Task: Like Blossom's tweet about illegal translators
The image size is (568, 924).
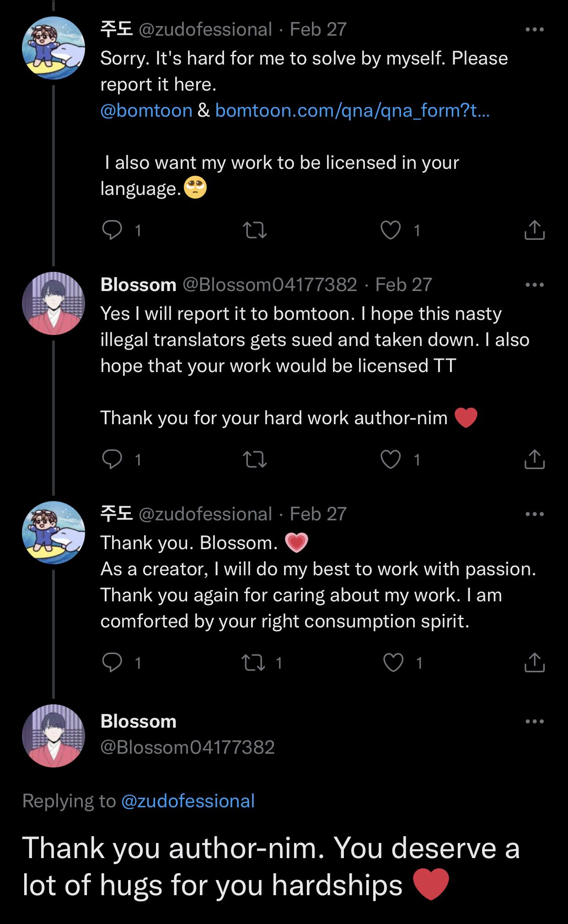Action: (391, 459)
